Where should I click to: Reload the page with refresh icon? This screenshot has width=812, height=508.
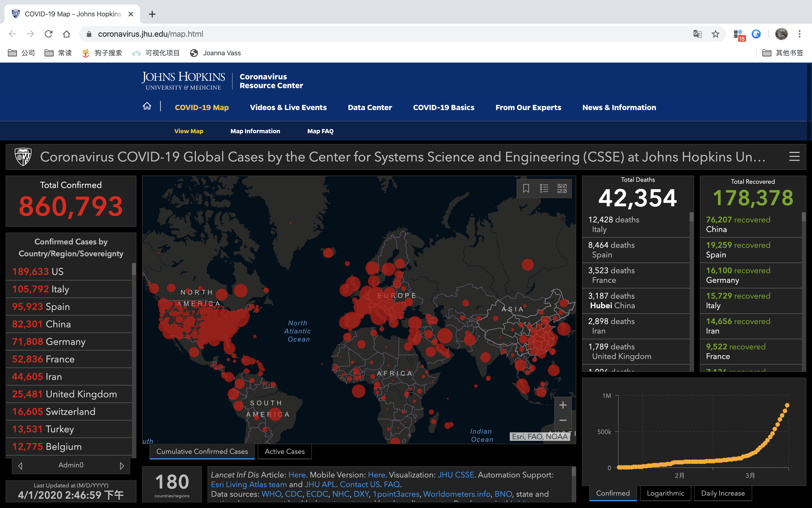[x=49, y=34]
